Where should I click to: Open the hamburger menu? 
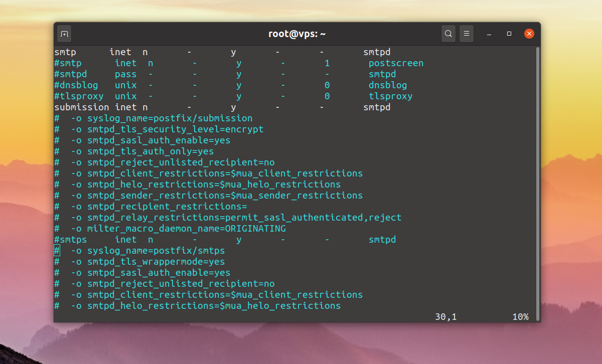tap(467, 34)
